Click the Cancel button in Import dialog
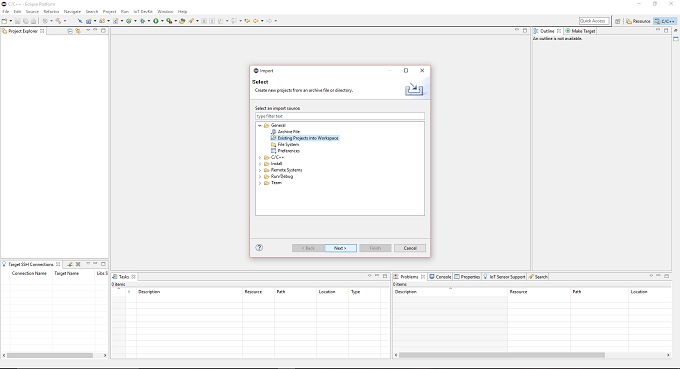 (410, 248)
